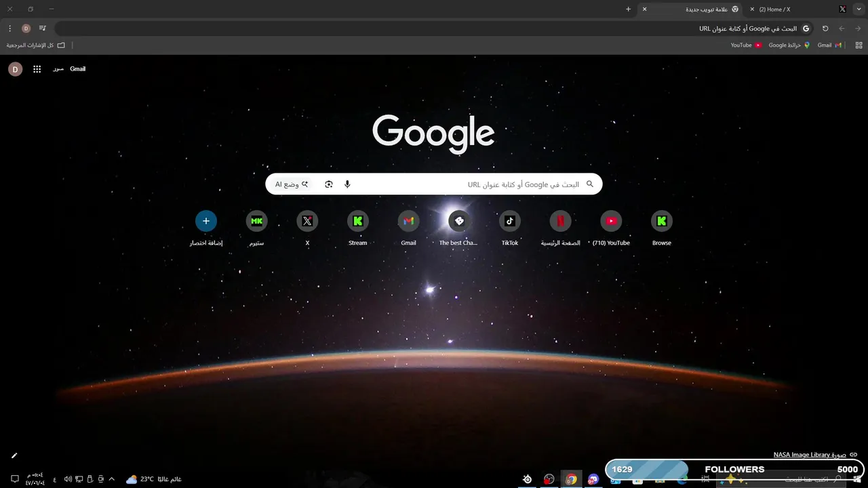Open the صور images link
This screenshot has height=488, width=868.
pos(58,69)
